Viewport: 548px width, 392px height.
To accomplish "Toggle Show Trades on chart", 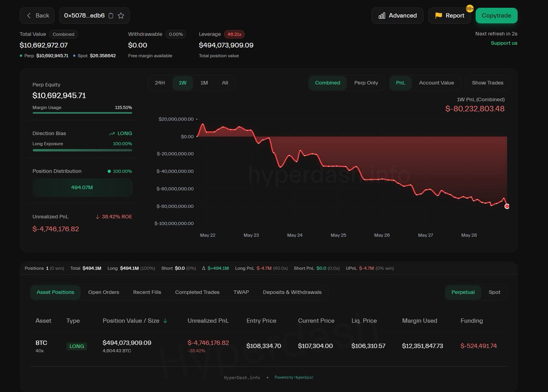I will [488, 83].
